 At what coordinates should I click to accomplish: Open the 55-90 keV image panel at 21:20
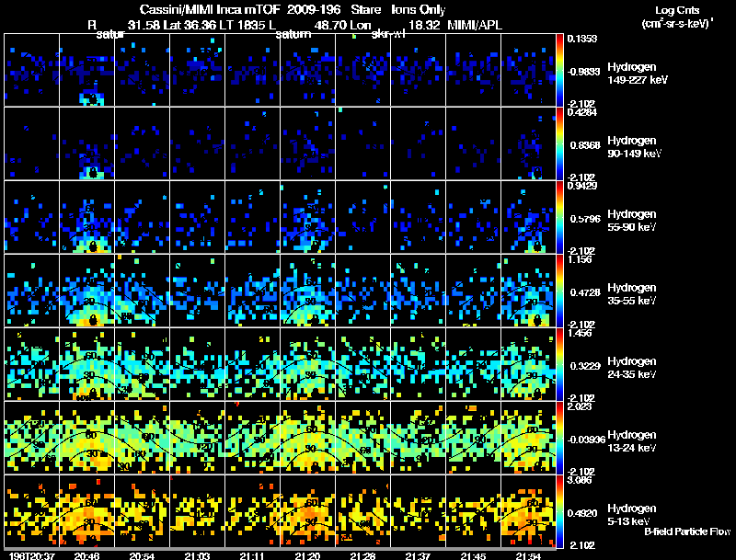pyautogui.click(x=307, y=217)
